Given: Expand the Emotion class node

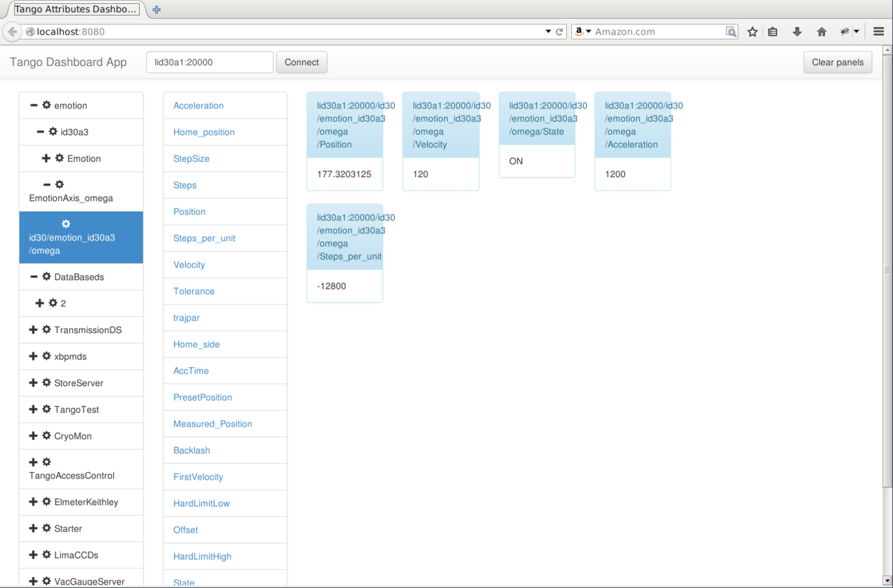Looking at the screenshot, I should click(x=46, y=158).
